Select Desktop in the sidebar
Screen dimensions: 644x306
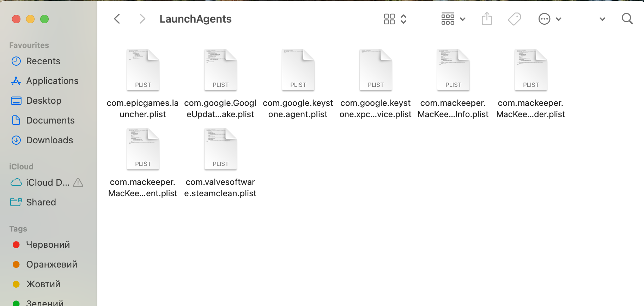(x=36, y=101)
